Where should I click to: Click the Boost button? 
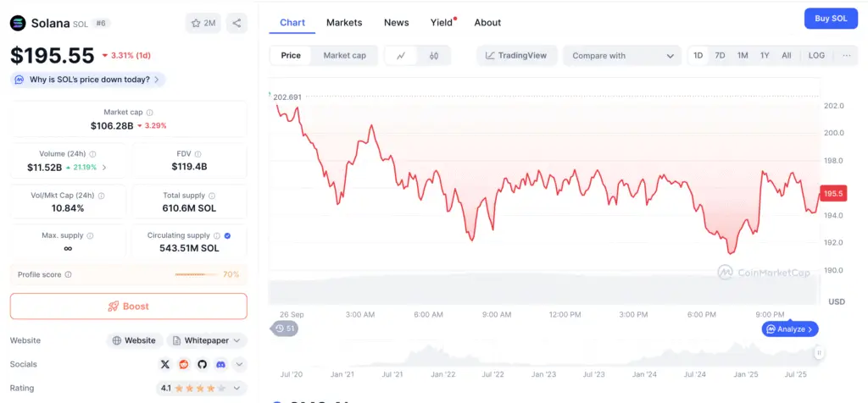129,306
